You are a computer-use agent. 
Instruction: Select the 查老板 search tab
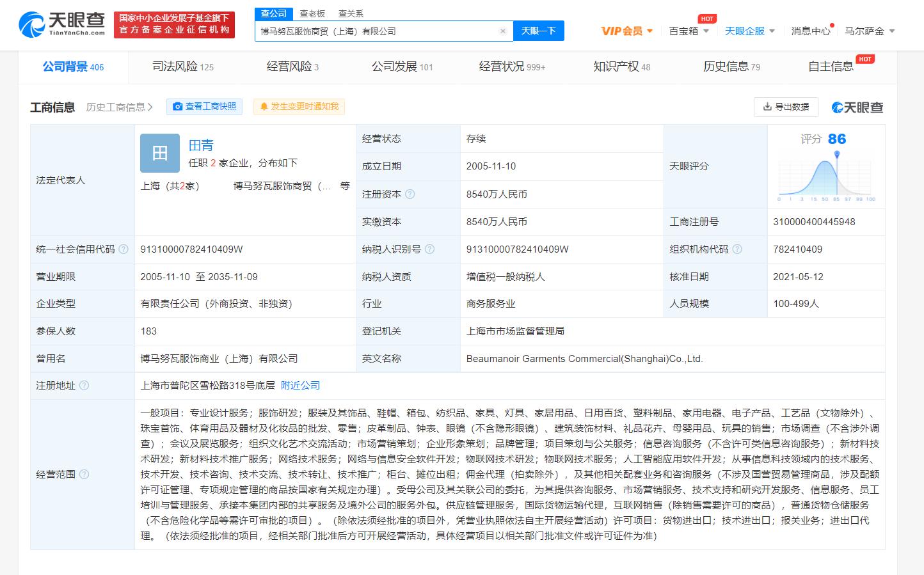312,13
